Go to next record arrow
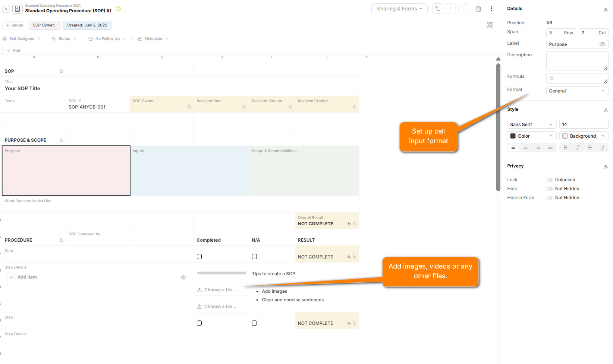The height and width of the screenshot is (364, 613). pyautogui.click(x=463, y=9)
